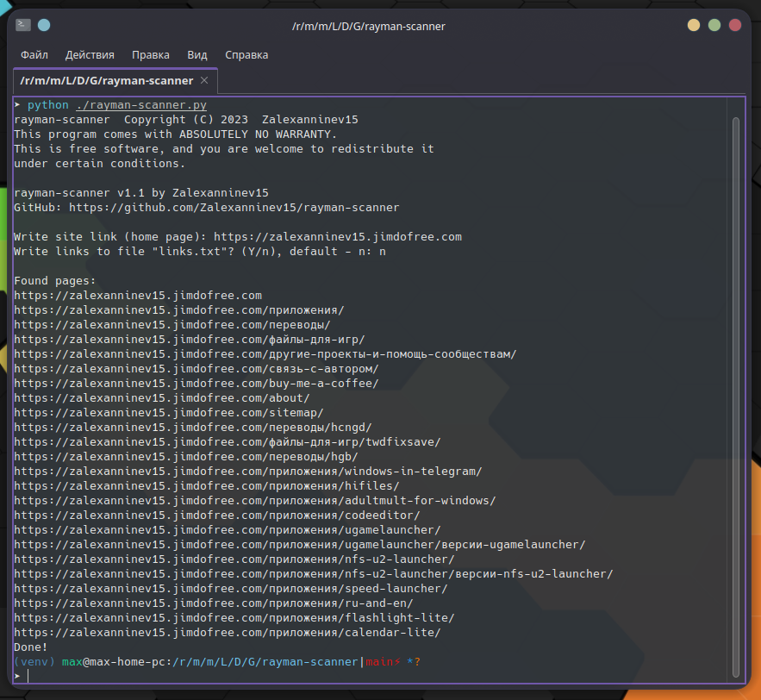The image size is (761, 700).
Task: Click the URL ending /twdfixsave/
Action: point(228,441)
